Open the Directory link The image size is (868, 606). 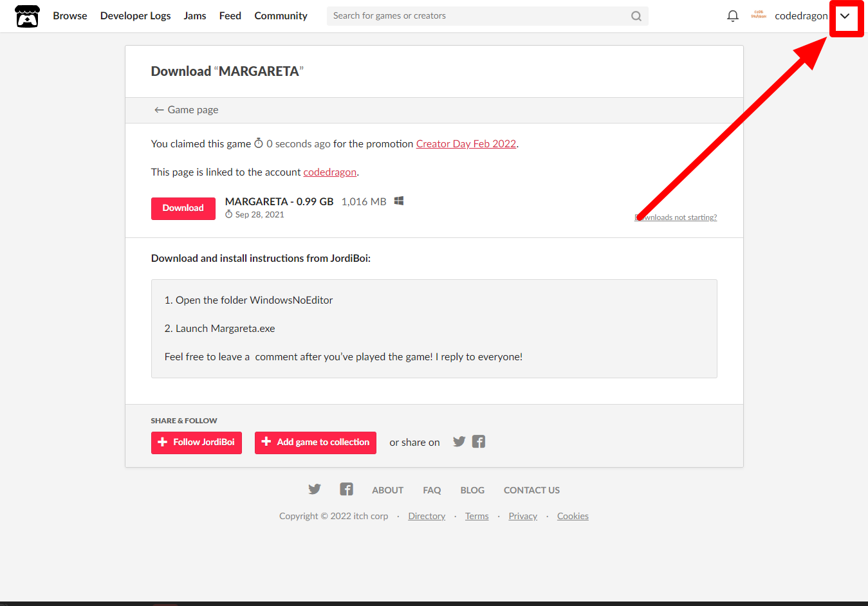point(427,516)
